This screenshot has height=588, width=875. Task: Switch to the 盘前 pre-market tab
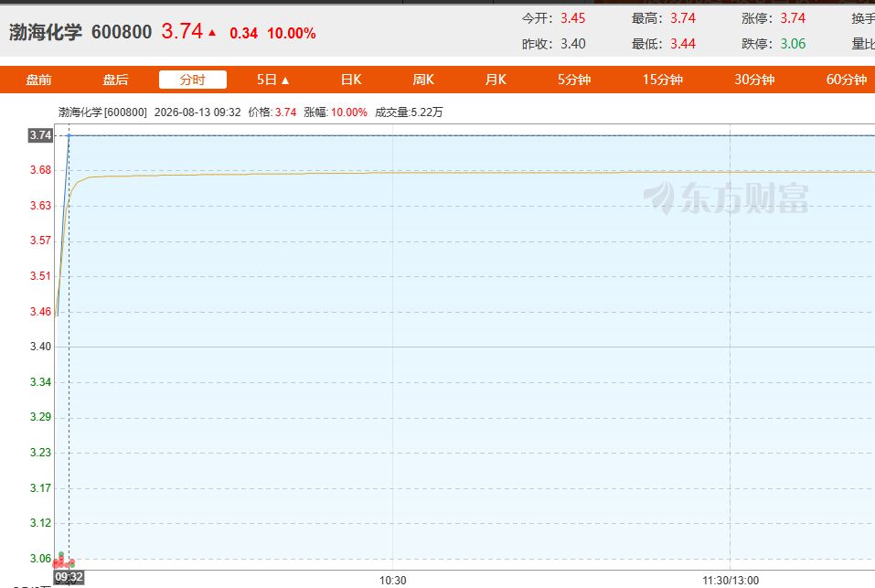[x=38, y=80]
